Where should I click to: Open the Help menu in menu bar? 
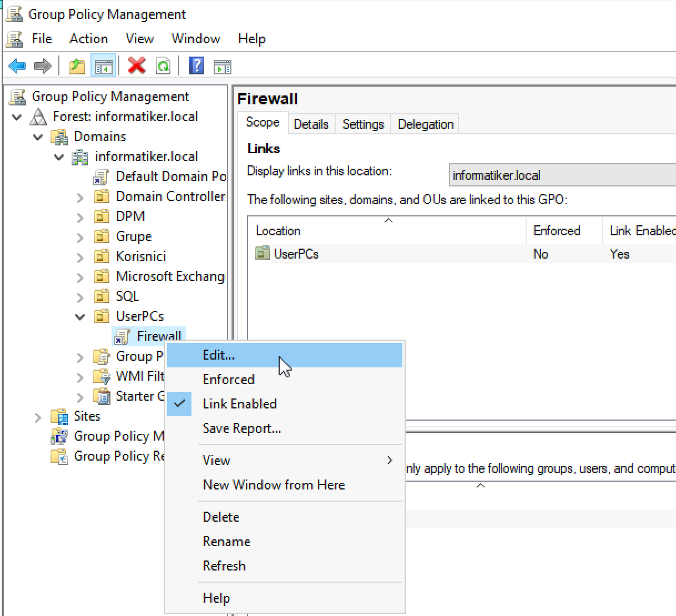click(251, 39)
